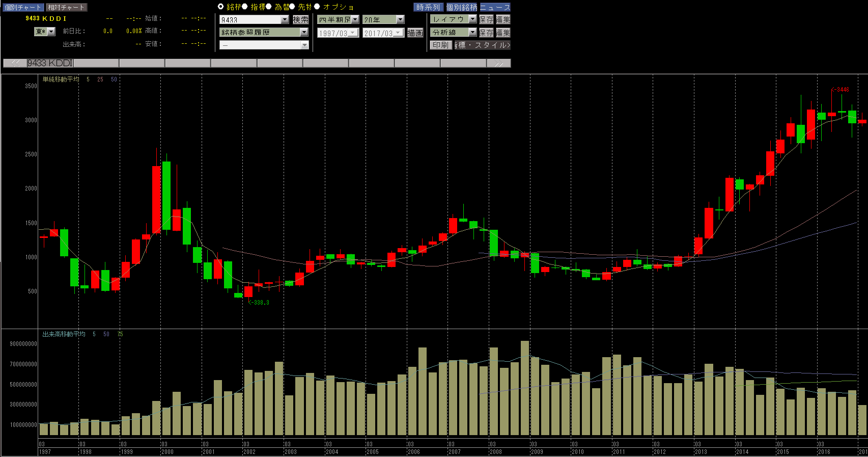Edit the layout with top 編集 button

tap(503, 19)
